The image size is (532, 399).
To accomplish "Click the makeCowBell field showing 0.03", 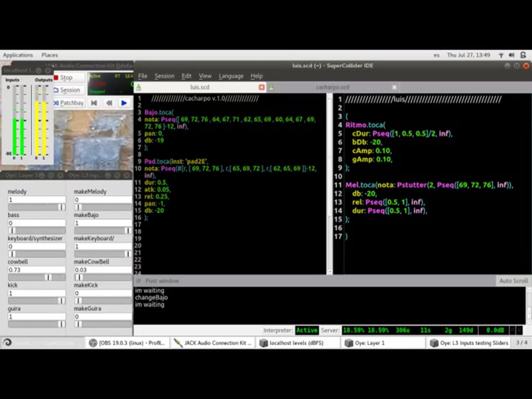I will coord(103,270).
